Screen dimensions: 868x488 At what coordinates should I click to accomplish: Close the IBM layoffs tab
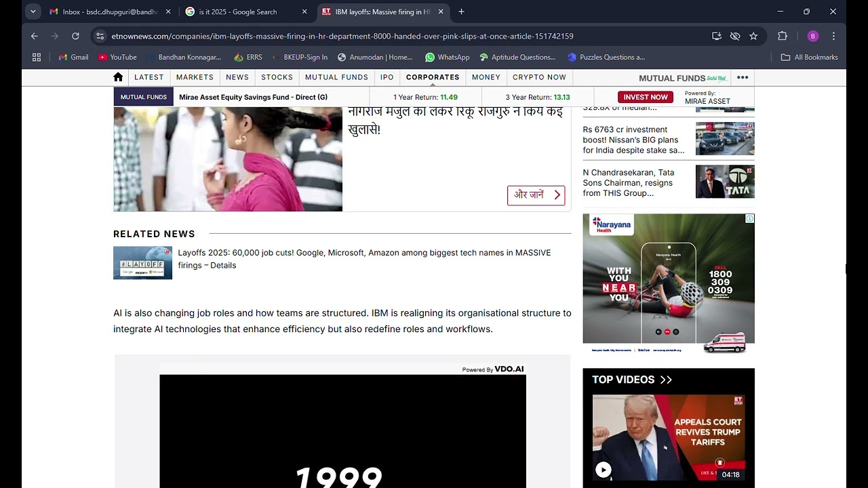pos(441,12)
